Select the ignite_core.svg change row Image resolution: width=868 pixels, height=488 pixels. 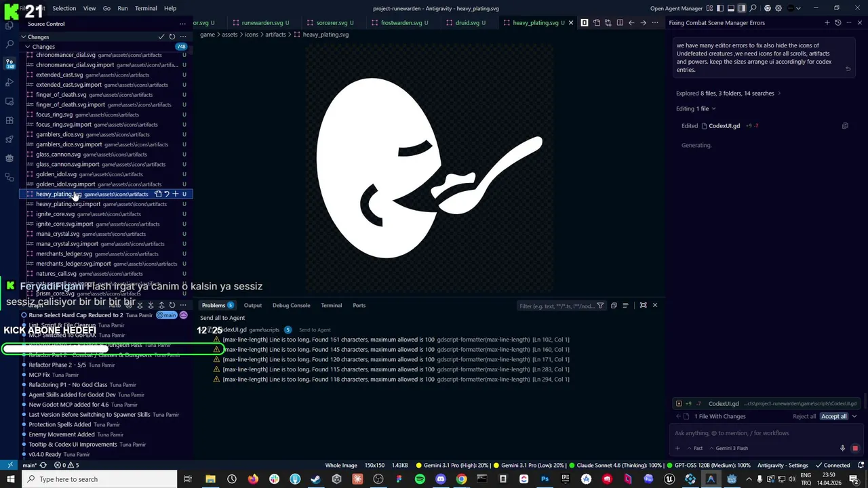[105, 214]
